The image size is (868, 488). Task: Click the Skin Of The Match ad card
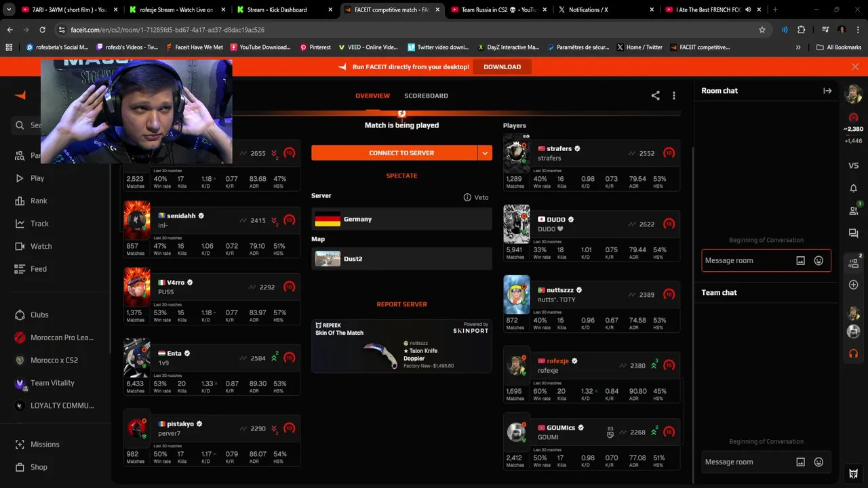tap(401, 346)
